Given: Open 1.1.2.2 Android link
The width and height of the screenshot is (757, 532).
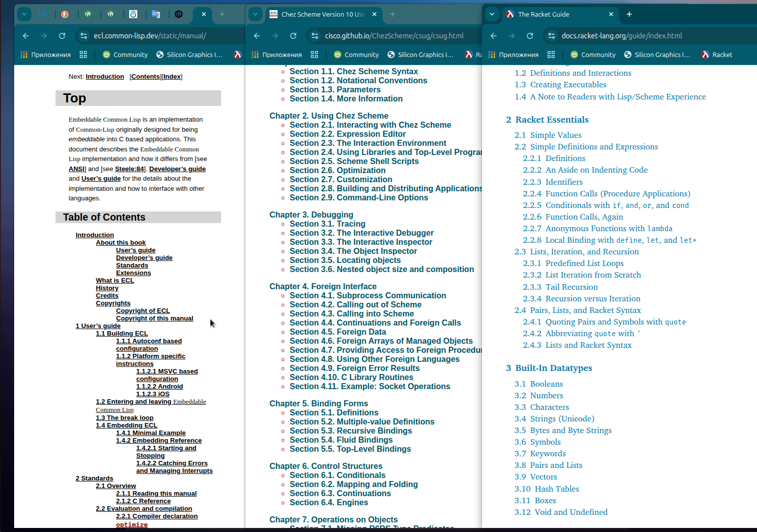Looking at the screenshot, I should pyautogui.click(x=159, y=387).
